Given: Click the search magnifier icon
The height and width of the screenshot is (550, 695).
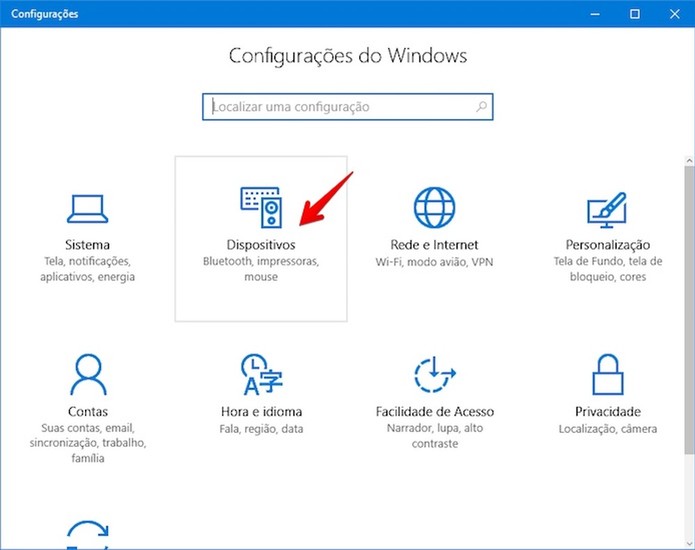Looking at the screenshot, I should pyautogui.click(x=481, y=106).
